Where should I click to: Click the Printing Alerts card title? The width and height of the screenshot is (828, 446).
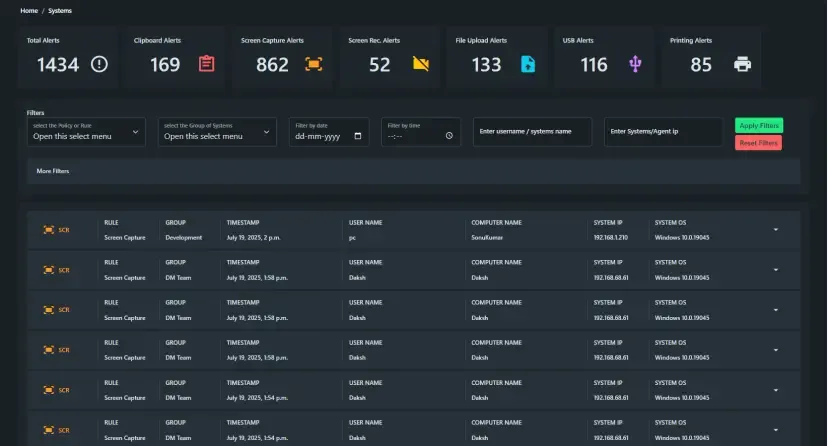[691, 40]
